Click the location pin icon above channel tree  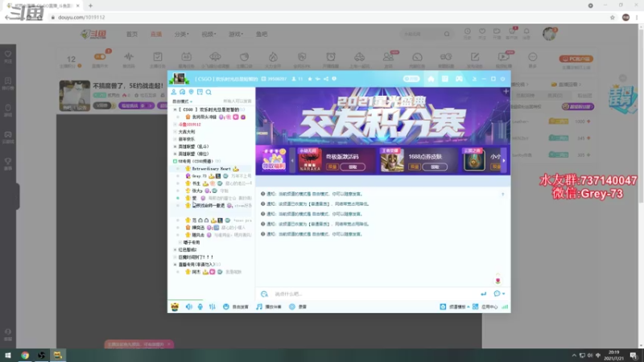[191, 92]
